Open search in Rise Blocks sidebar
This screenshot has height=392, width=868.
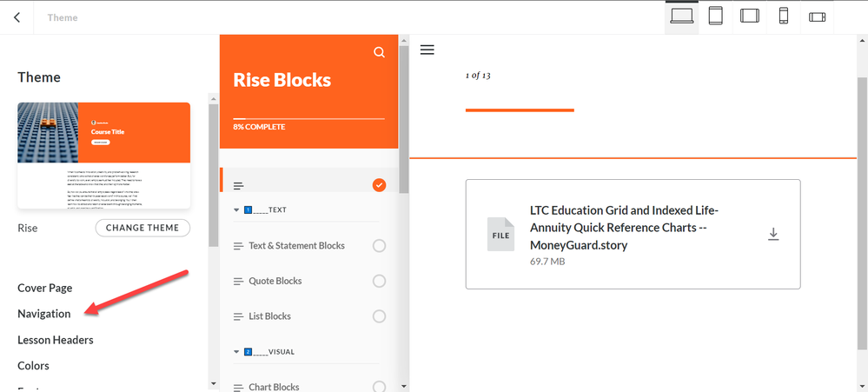(x=379, y=52)
